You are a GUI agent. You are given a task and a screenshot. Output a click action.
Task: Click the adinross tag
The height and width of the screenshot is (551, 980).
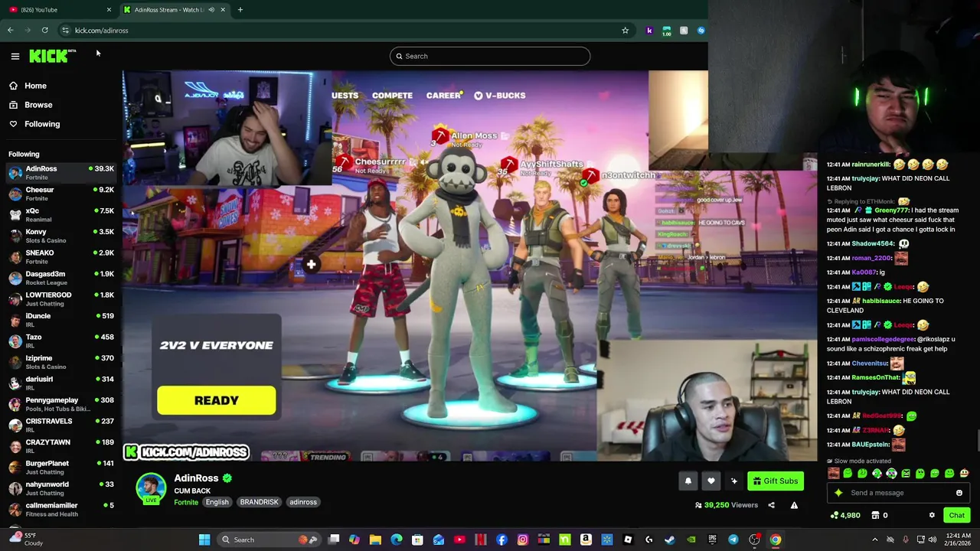coord(303,502)
